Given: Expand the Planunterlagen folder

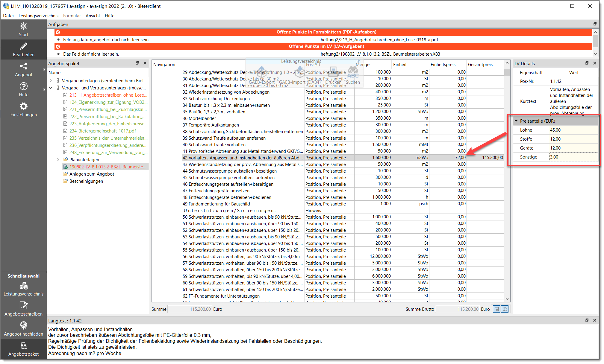Looking at the screenshot, I should coord(58,160).
